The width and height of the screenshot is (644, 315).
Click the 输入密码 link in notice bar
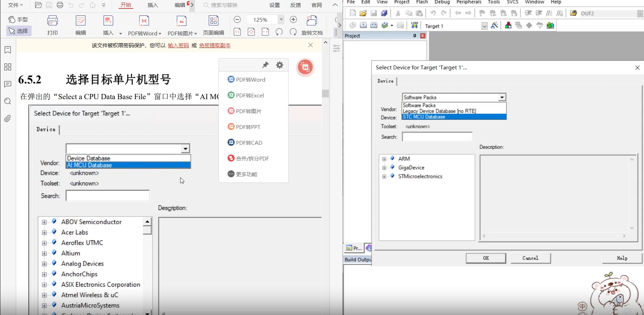(x=178, y=46)
